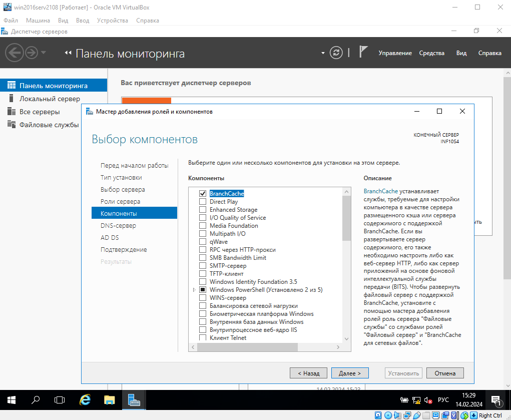Click wizard title bar icon
Image resolution: width=511 pixels, height=420 pixels.
click(x=89, y=112)
